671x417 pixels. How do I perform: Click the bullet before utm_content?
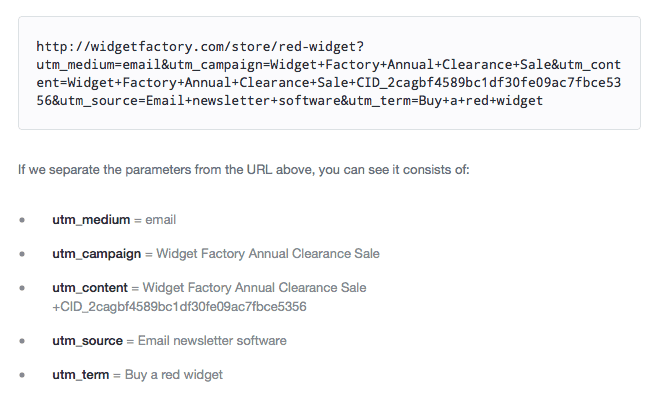[x=22, y=288]
